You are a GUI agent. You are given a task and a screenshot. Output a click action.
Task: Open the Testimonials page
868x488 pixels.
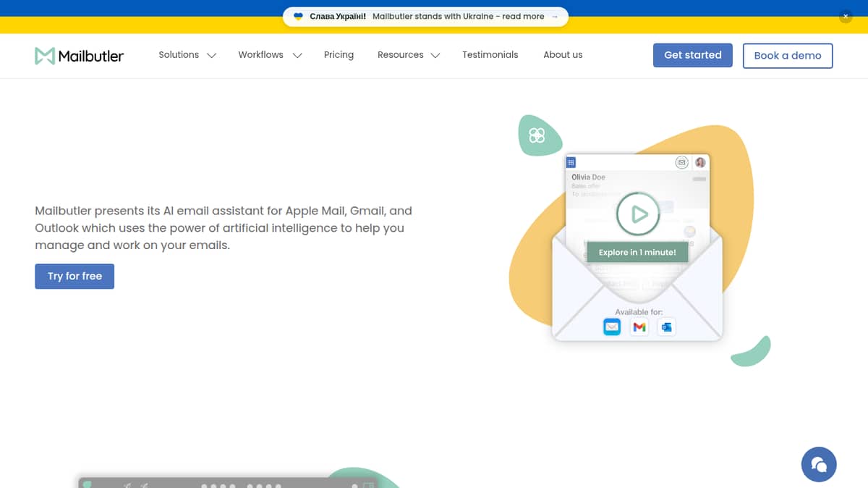pos(490,55)
